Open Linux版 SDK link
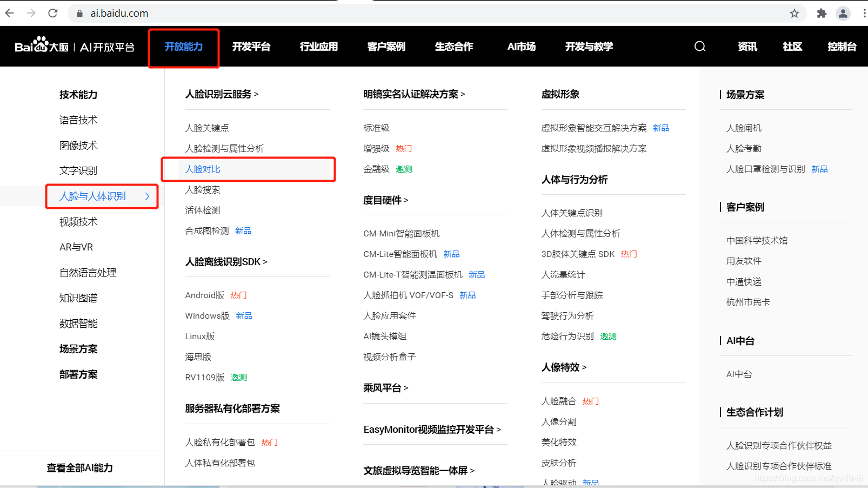Viewport: 868px width, 488px height. click(200, 337)
